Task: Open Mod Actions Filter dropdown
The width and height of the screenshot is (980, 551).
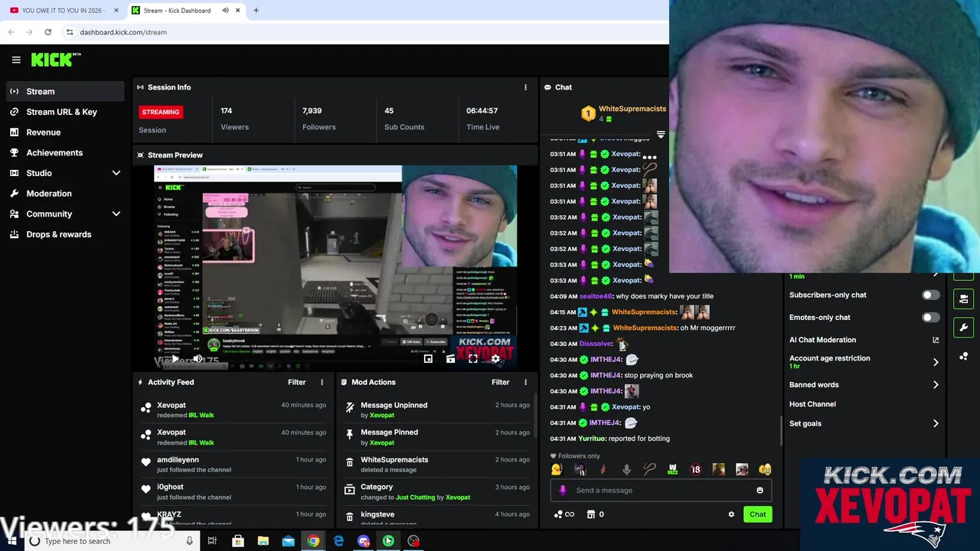Action: (500, 382)
